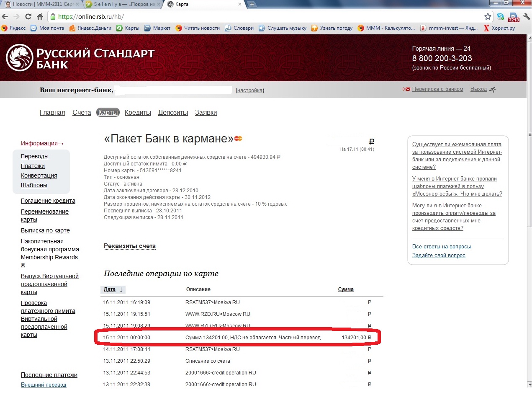The height and width of the screenshot is (395, 532).
Task: Open the 'настройка' settings link
Action: [x=250, y=90]
